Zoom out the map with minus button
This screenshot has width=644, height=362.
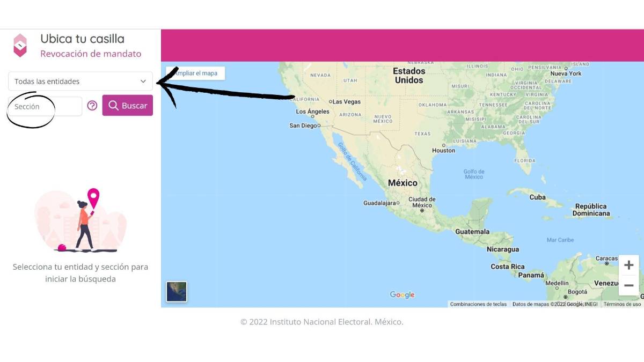[x=628, y=285]
